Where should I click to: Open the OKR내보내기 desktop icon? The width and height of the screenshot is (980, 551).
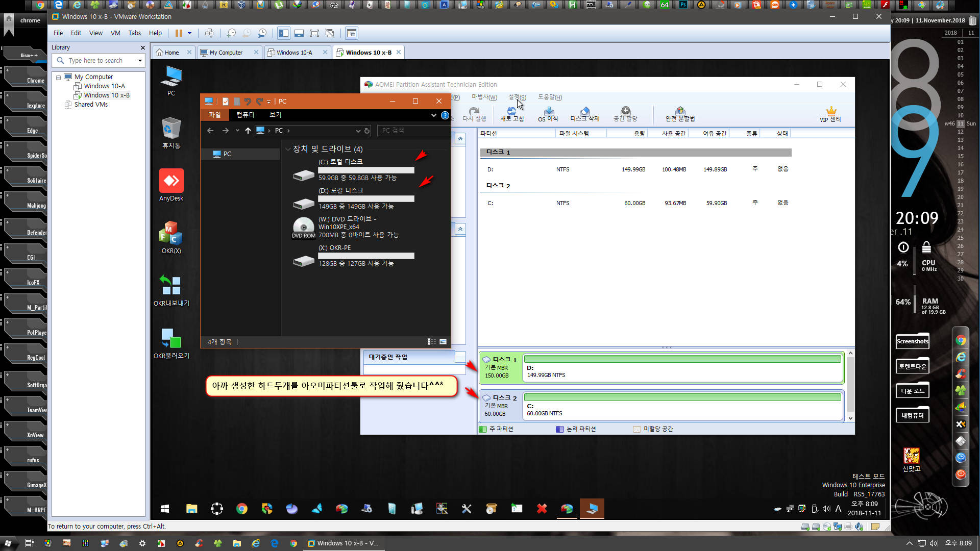pos(171,290)
